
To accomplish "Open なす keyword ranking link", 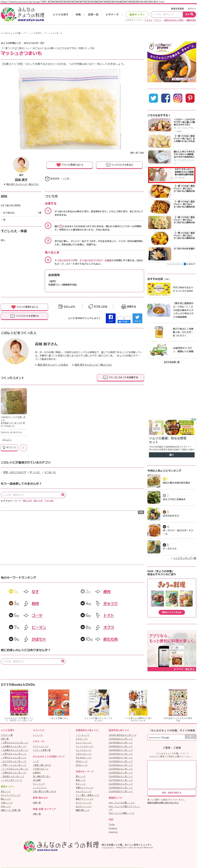I will pyautogui.click(x=35, y=591).
